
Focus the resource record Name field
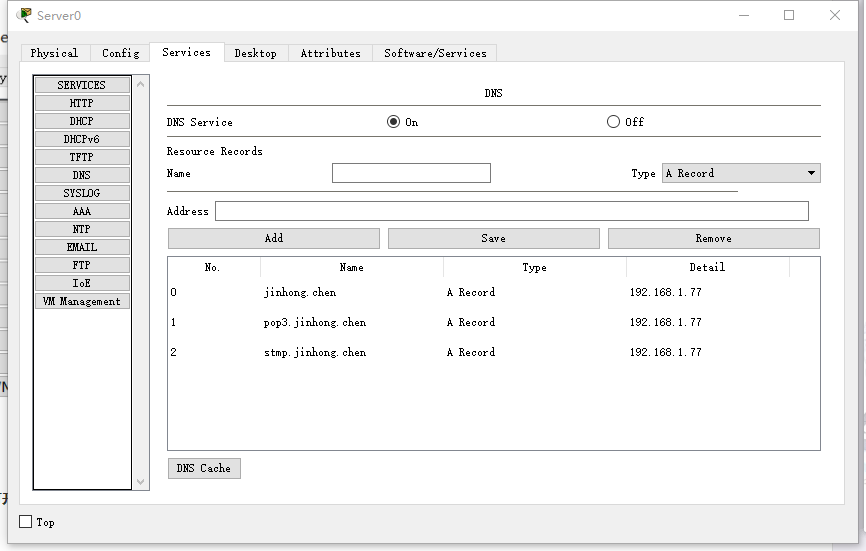411,173
